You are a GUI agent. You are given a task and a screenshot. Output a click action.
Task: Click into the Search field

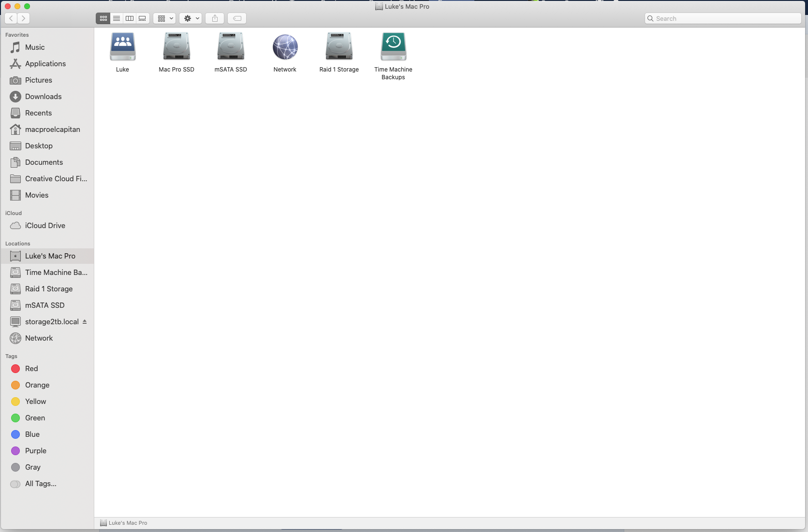point(723,18)
